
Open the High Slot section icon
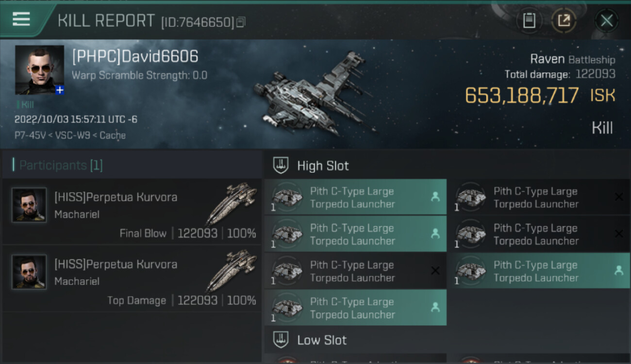point(281,165)
